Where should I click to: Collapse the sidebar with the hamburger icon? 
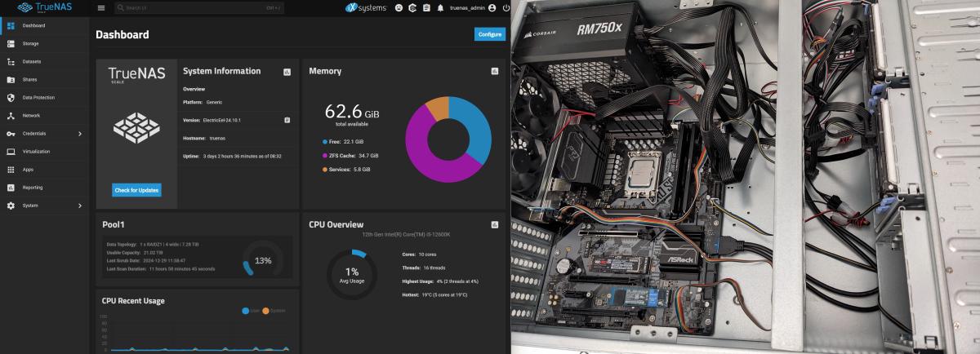tap(101, 7)
